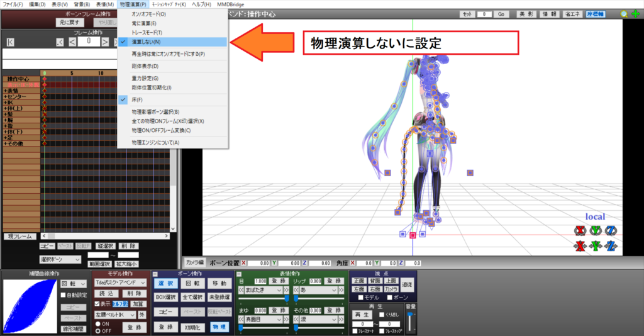
Task: Click << beside the 涙 other morph
Action: click(296, 319)
